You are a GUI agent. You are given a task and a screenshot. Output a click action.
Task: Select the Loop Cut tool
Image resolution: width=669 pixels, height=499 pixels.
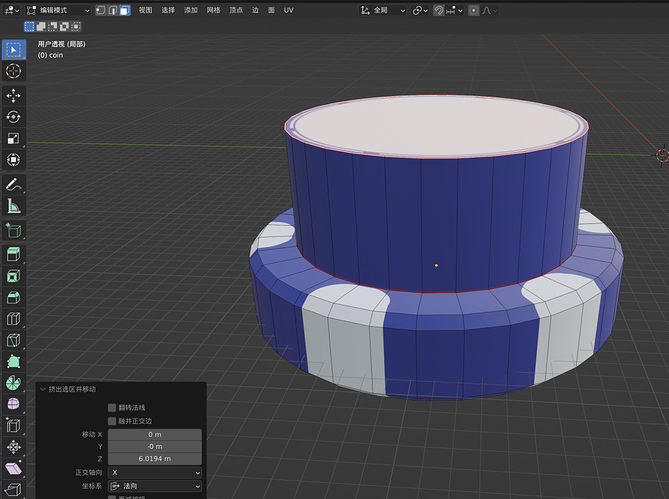[x=13, y=319]
